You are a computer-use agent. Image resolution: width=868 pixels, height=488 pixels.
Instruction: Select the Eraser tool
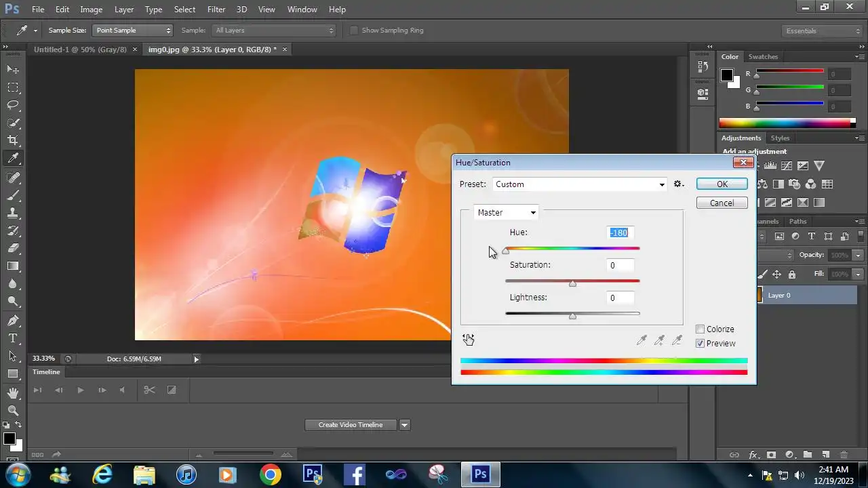[13, 248]
